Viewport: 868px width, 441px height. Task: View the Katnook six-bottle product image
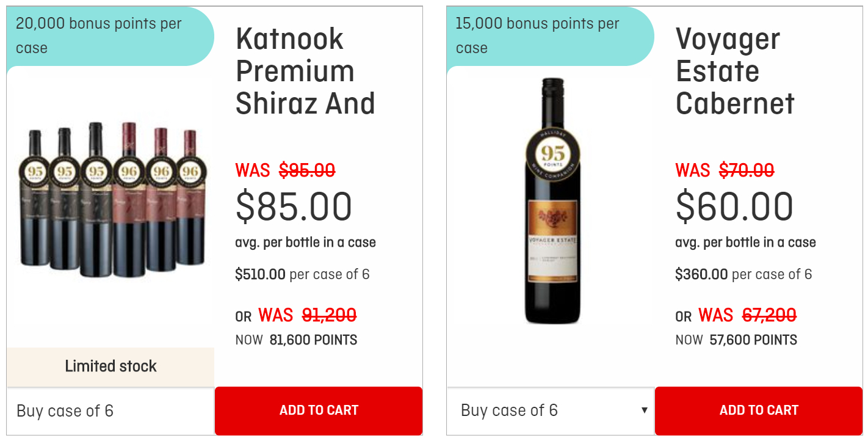tap(110, 199)
